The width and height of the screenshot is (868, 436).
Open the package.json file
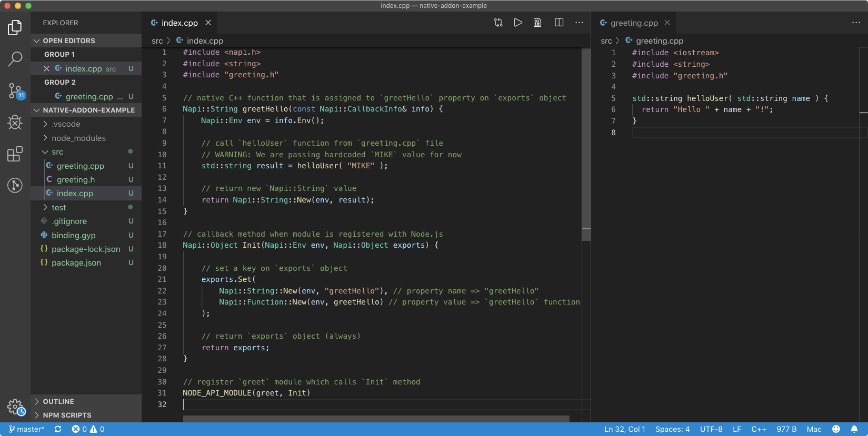[x=86, y=262]
